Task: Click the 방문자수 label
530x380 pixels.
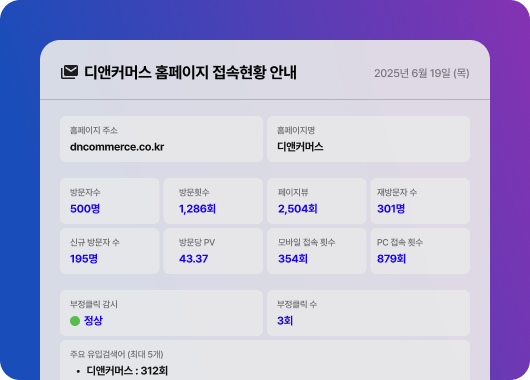Action: pyautogui.click(x=85, y=192)
